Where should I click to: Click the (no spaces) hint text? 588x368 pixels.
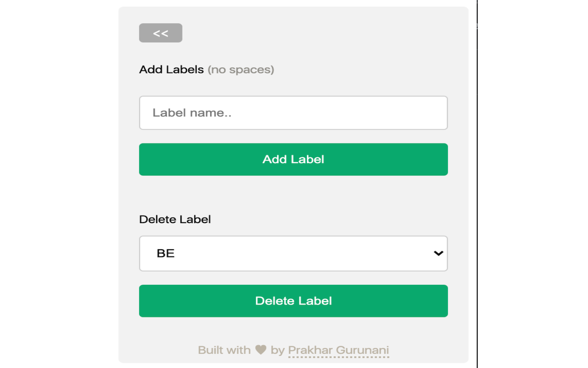pos(241,69)
